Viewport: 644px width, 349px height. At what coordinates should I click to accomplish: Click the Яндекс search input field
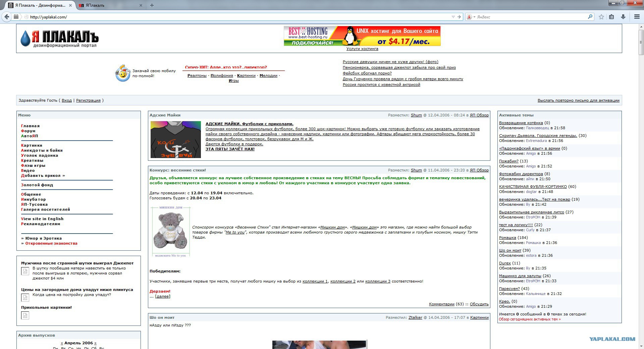click(531, 17)
